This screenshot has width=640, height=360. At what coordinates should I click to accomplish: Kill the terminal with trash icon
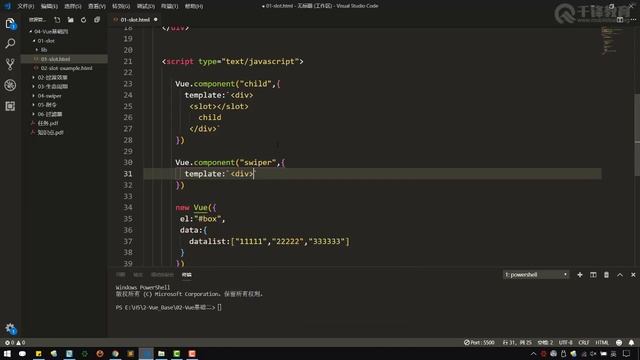tap(607, 275)
